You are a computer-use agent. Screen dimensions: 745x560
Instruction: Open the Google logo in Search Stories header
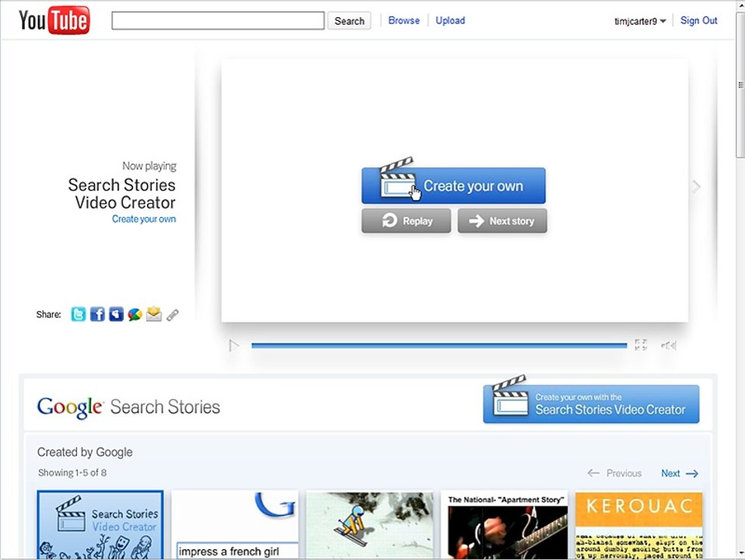point(70,408)
